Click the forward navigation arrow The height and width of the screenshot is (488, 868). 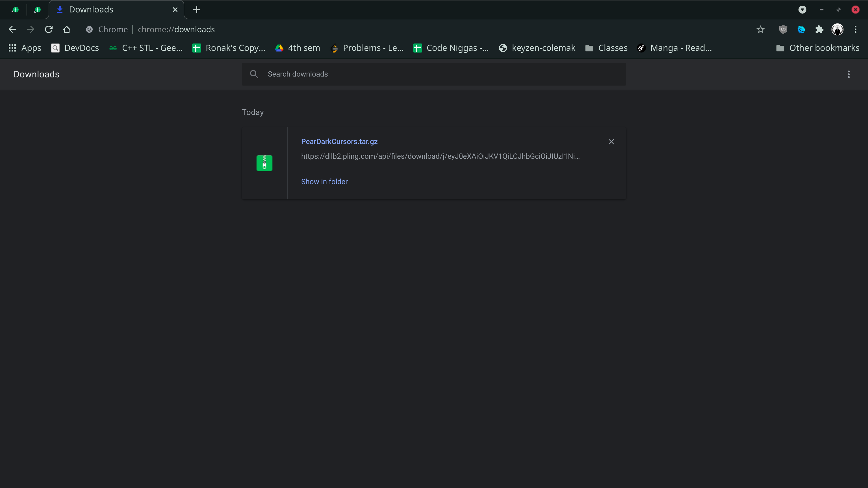30,29
